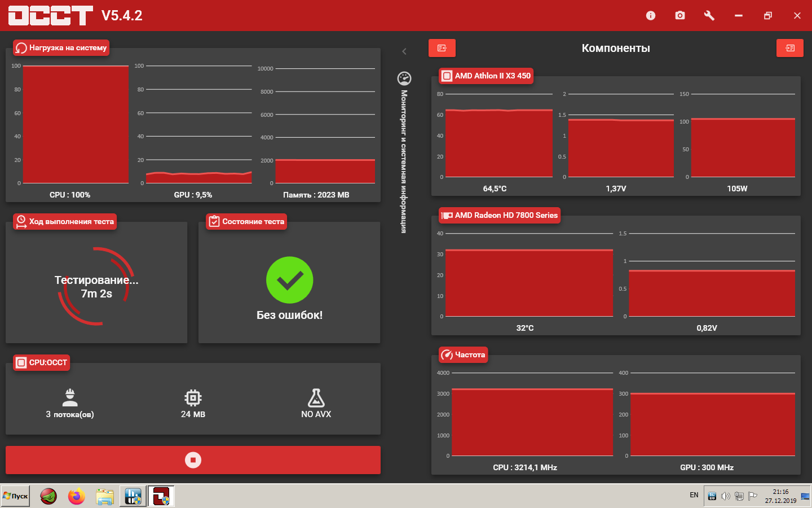Viewport: 812px width, 508px height.
Task: Open the green round taskbar app
Action: 48,496
